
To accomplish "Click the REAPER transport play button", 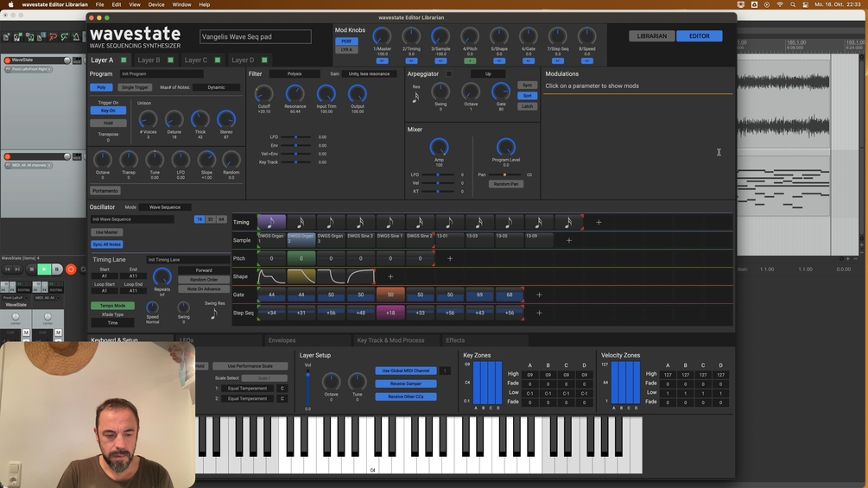I will click(44, 269).
